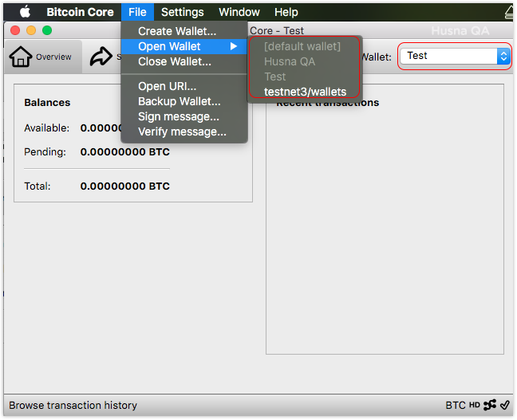Select Open Wallet menu entry
The image size is (517, 420).
pos(184,46)
